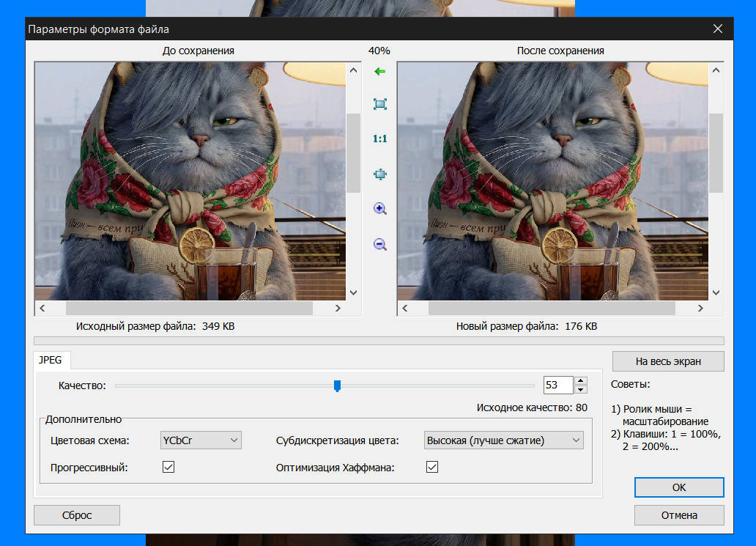Confirm with the OK button
Screen dimensions: 756x546
coord(679,487)
